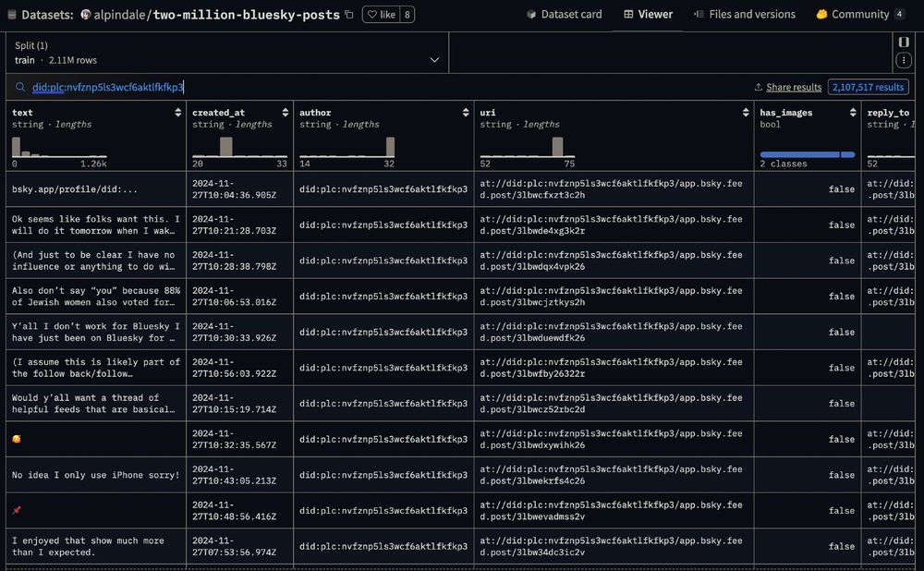Select timestamp 2024-11-27T10:15:19.714Z

(x=240, y=404)
